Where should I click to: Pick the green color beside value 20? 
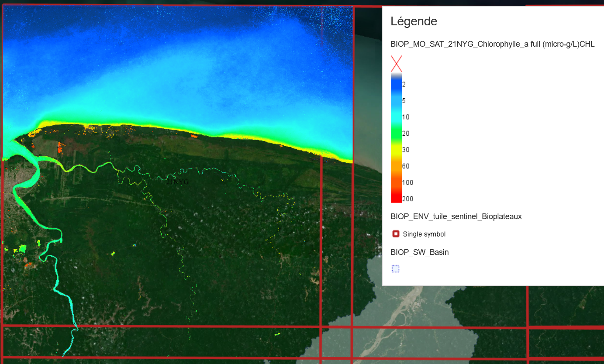click(396, 134)
